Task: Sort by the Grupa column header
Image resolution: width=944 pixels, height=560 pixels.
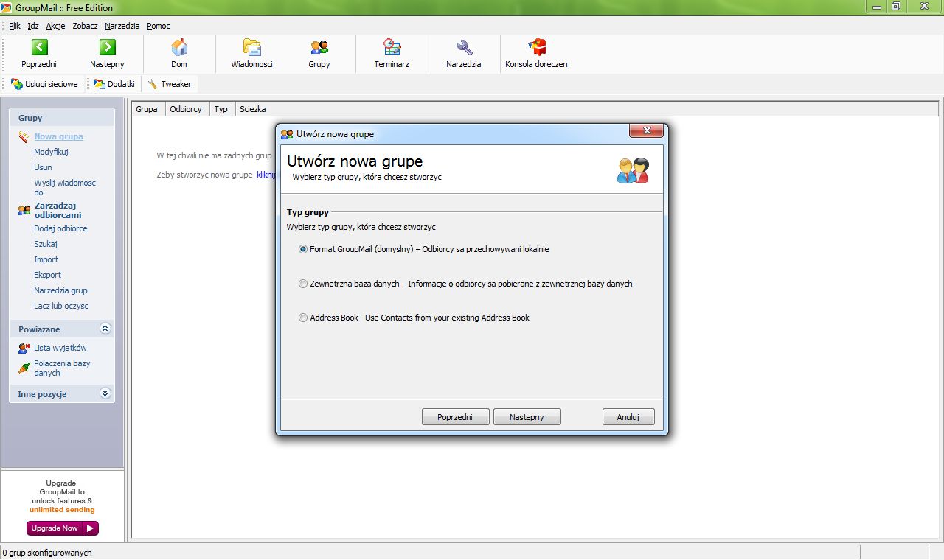Action: (x=148, y=109)
